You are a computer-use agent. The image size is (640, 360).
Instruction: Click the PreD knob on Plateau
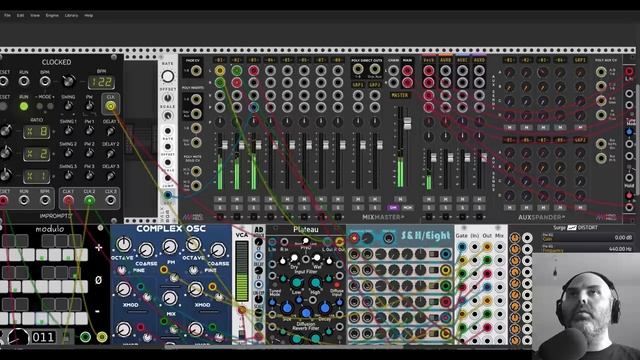coord(306,241)
